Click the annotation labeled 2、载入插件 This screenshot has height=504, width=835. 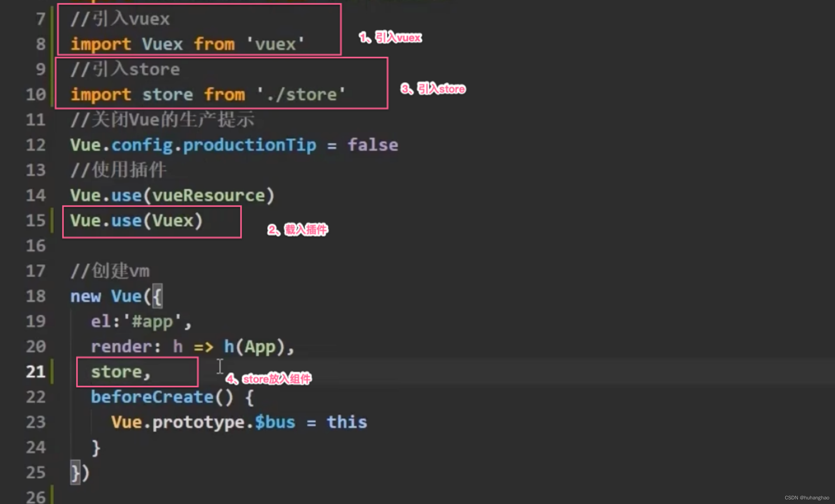[297, 230]
